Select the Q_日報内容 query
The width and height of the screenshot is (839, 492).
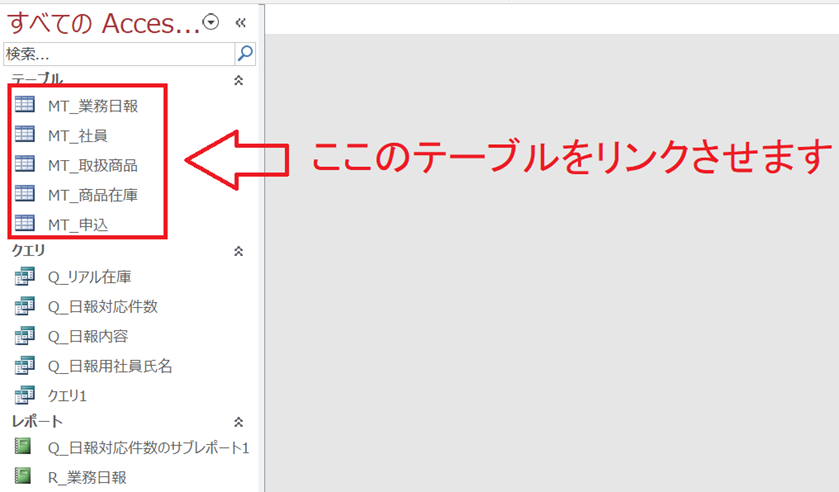[x=88, y=336]
